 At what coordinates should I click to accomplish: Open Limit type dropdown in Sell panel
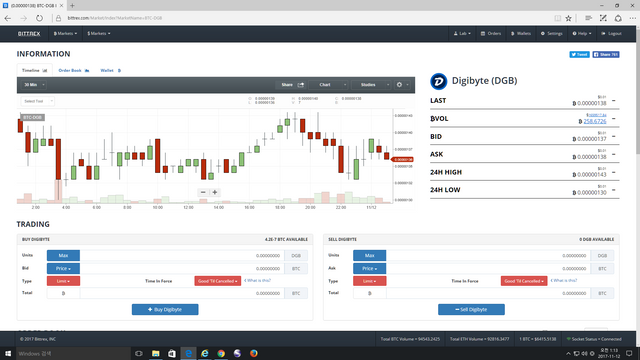point(369,281)
